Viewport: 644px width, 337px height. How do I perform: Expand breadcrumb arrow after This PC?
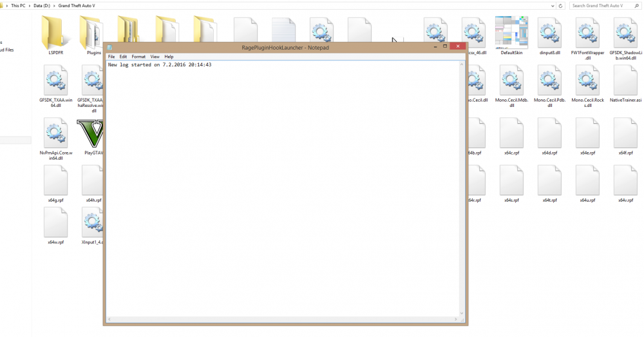pyautogui.click(x=30, y=6)
